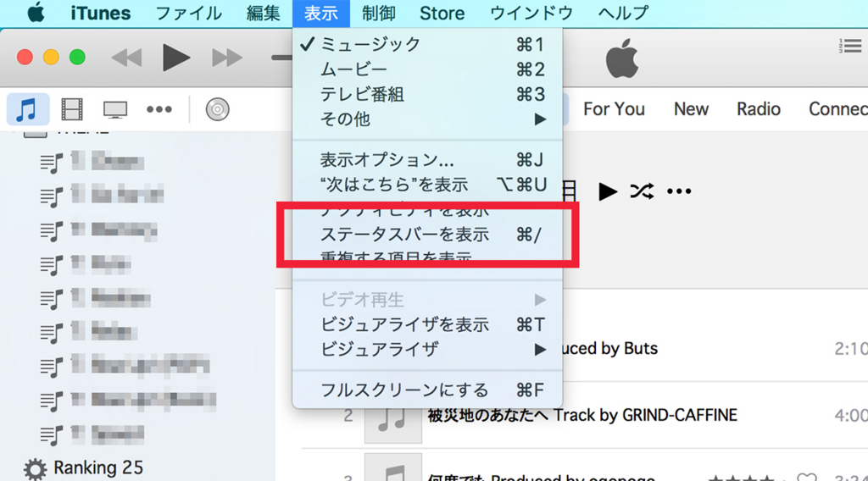This screenshot has width=868, height=481.
Task: Open the iTunes application menu
Action: pyautogui.click(x=101, y=13)
